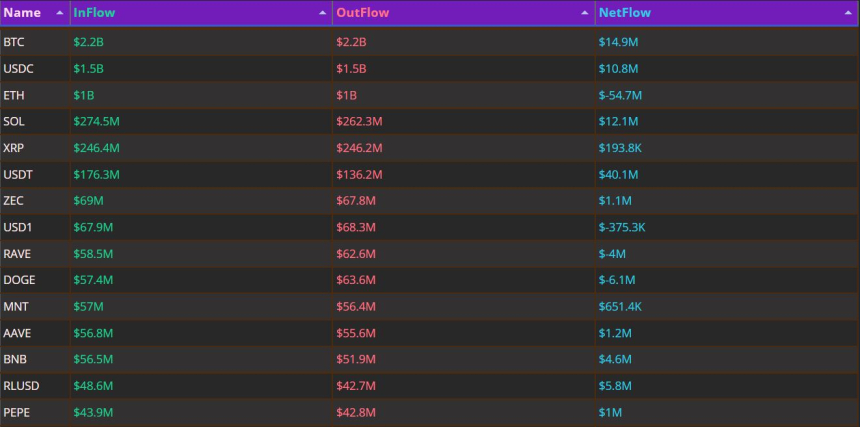860x427 pixels.
Task: Click the MNT NetFlow value $651.4K
Action: click(x=621, y=307)
